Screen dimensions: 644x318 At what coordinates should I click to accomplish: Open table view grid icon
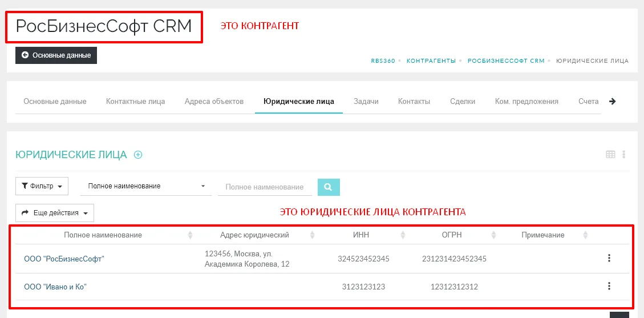point(610,154)
